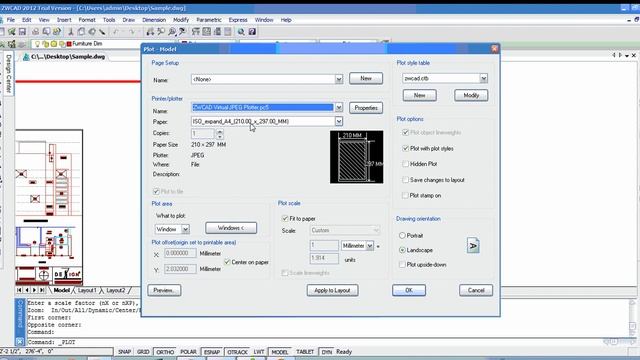640x360 pixels.
Task: Click the Print Preview toolbar icon
Action: [x=46, y=31]
